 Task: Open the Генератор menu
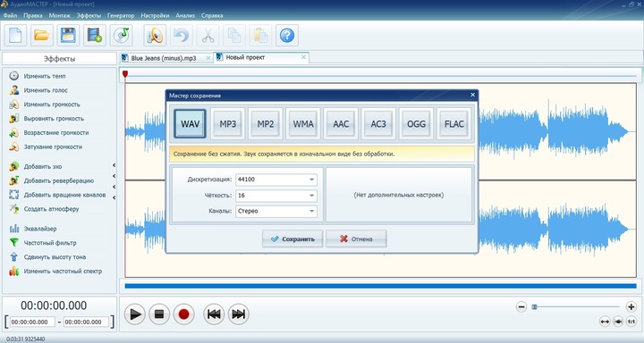click(121, 15)
